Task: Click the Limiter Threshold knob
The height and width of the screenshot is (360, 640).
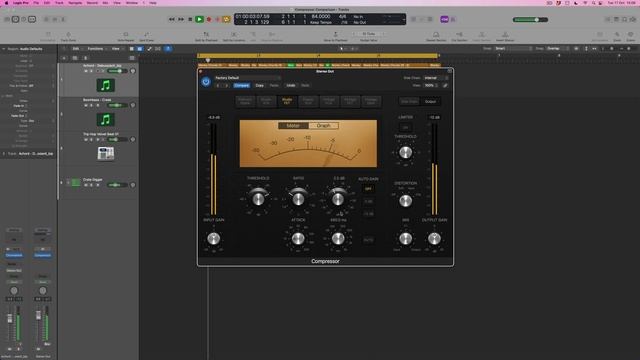Action: coord(405,153)
